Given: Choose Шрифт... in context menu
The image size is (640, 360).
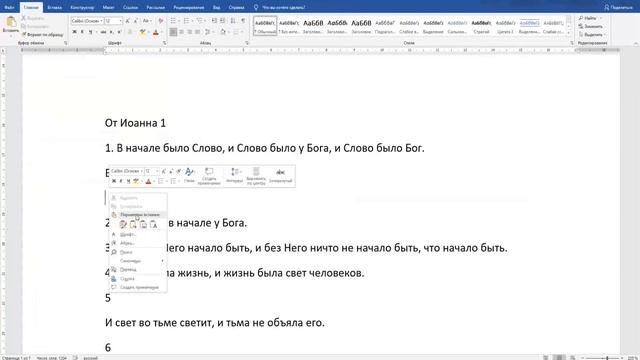Looking at the screenshot, I should pyautogui.click(x=138, y=234).
